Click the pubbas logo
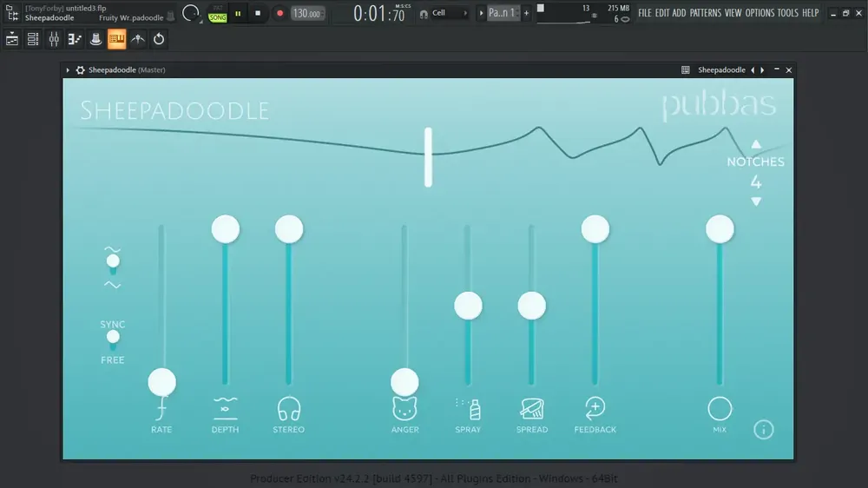Viewport: 868px width, 488px height. pos(719,106)
